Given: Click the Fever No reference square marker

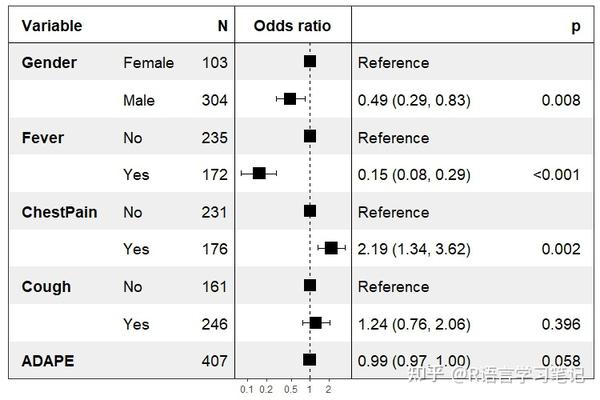Looking at the screenshot, I should [x=310, y=136].
